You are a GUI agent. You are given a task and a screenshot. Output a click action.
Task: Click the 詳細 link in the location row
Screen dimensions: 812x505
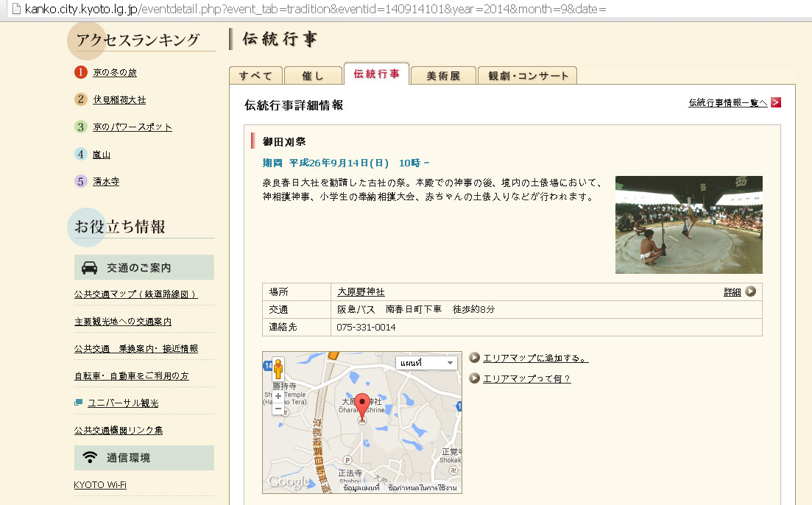coord(732,292)
